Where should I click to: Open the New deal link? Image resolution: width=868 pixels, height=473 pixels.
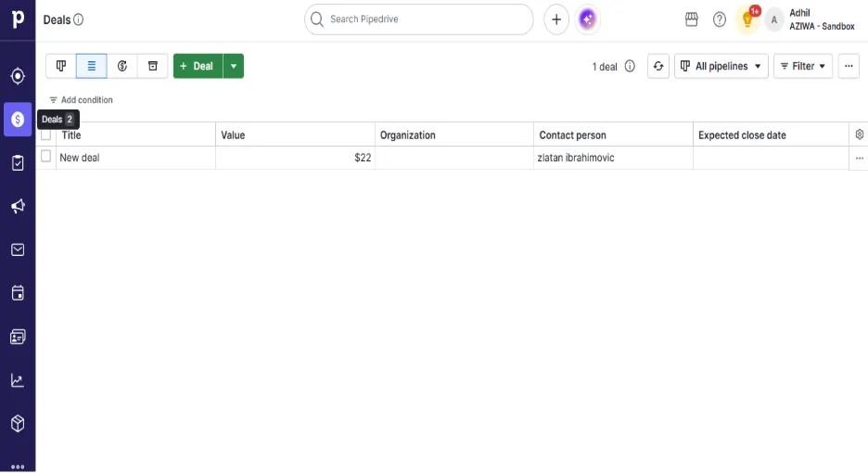tap(80, 158)
